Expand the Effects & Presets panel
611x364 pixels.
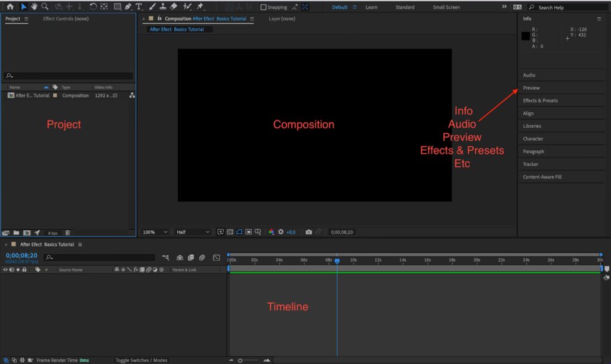click(541, 100)
